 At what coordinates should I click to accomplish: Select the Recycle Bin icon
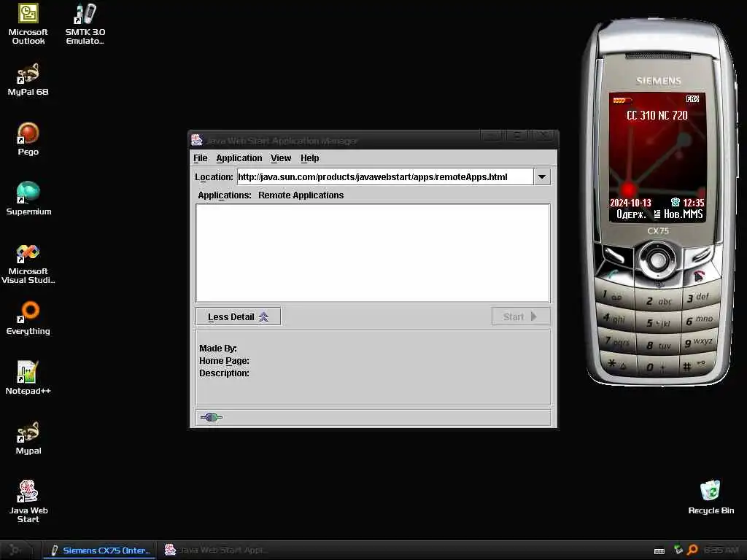pos(711,497)
